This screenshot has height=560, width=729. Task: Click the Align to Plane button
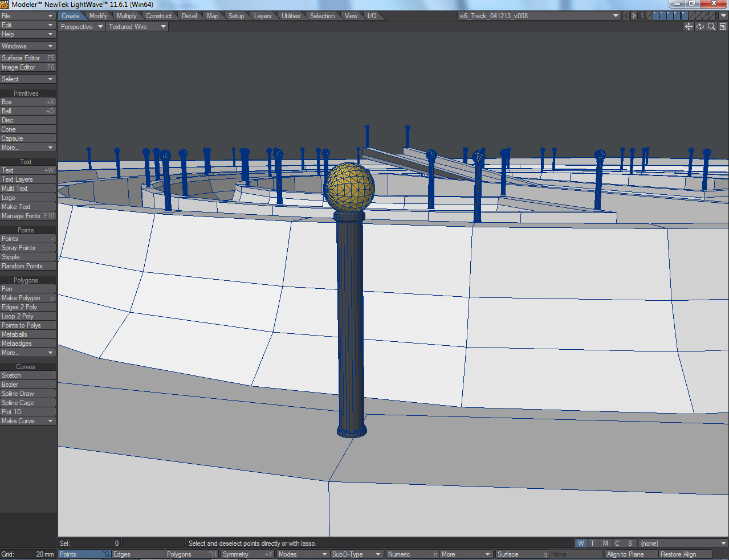tap(630, 554)
